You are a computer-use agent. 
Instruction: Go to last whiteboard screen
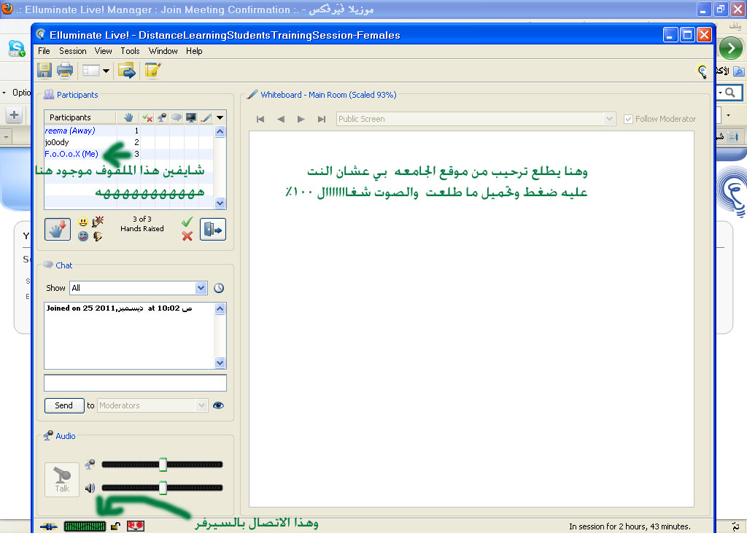(322, 119)
